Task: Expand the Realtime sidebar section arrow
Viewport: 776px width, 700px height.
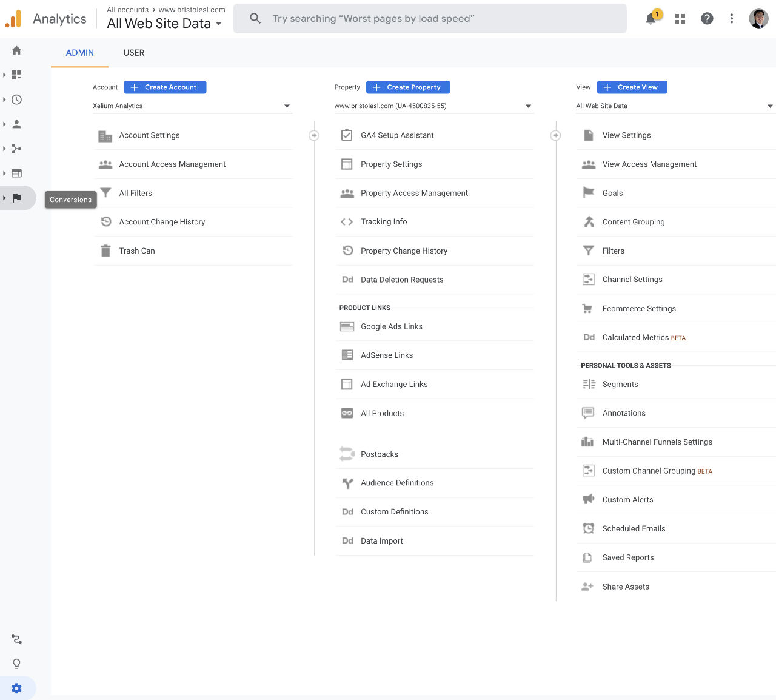Action: coord(4,99)
